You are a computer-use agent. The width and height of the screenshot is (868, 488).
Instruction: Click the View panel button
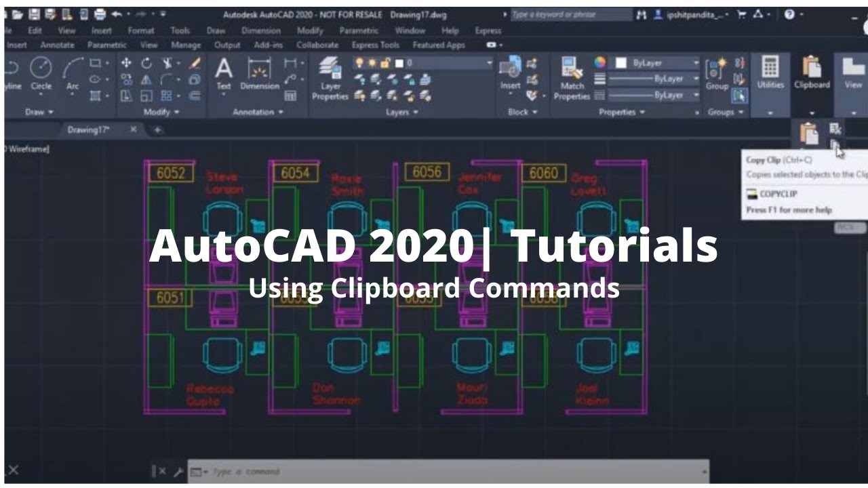853,73
